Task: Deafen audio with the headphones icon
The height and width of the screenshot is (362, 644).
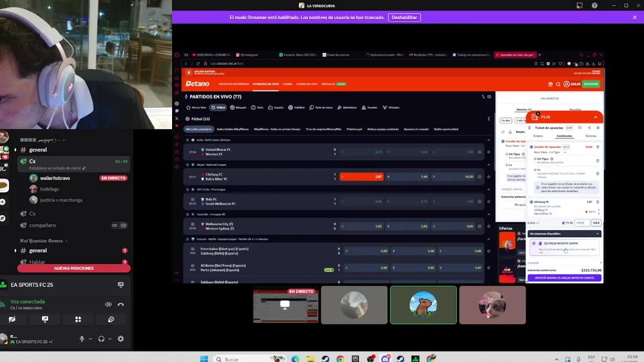Action: pyautogui.click(x=101, y=339)
